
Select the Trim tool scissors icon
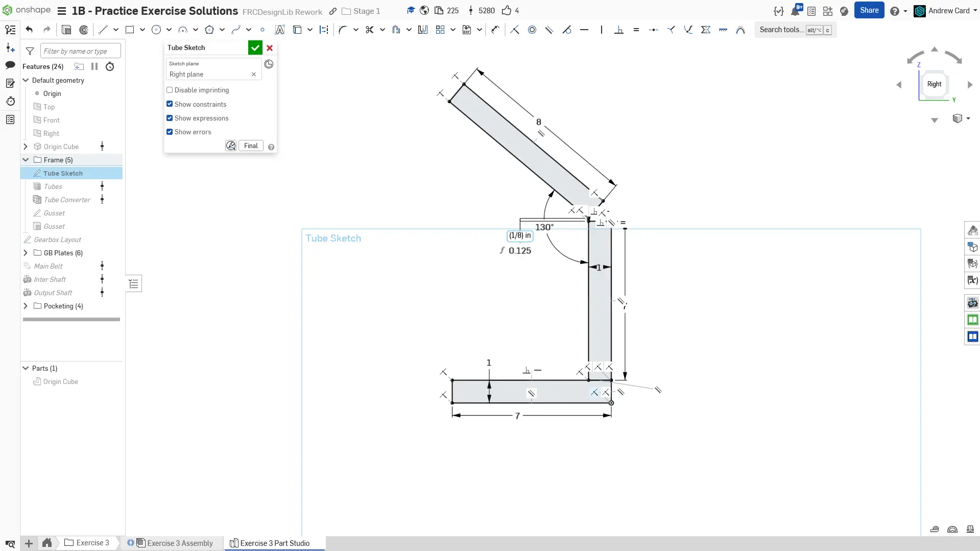click(x=369, y=30)
